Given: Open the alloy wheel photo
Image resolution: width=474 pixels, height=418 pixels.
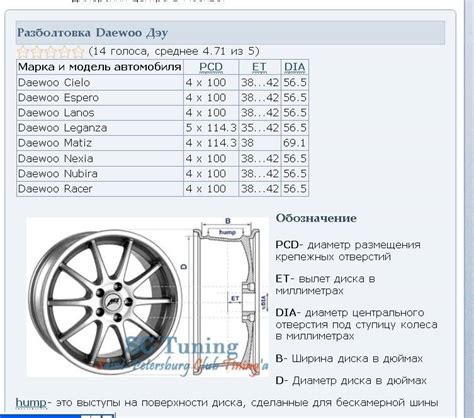Looking at the screenshot, I should coord(105,302).
